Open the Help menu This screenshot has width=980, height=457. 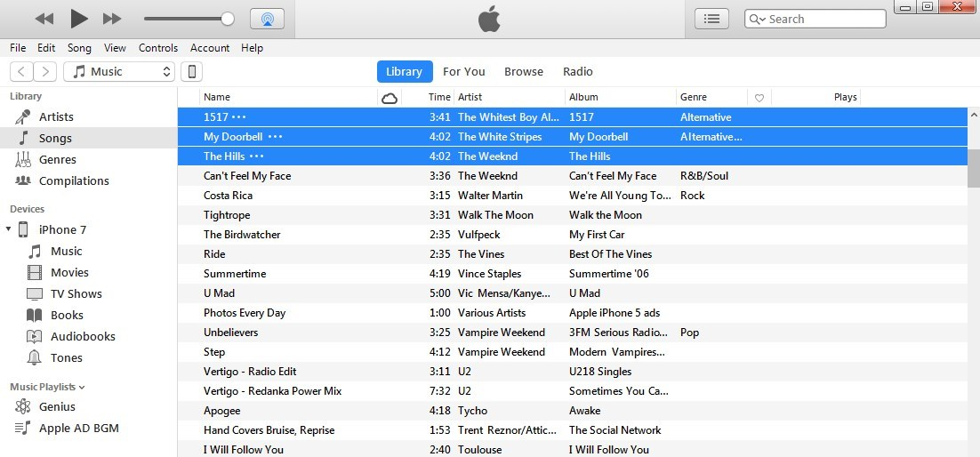252,47
